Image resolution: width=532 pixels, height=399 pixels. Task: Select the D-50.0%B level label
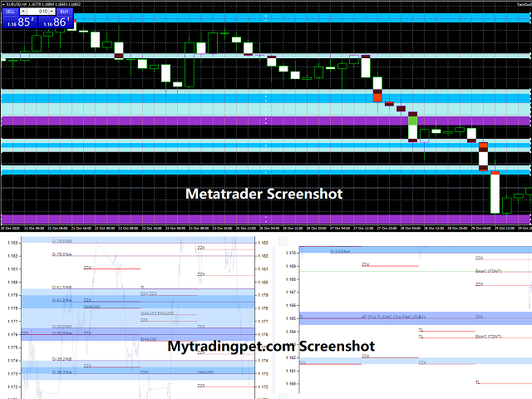coord(62,327)
